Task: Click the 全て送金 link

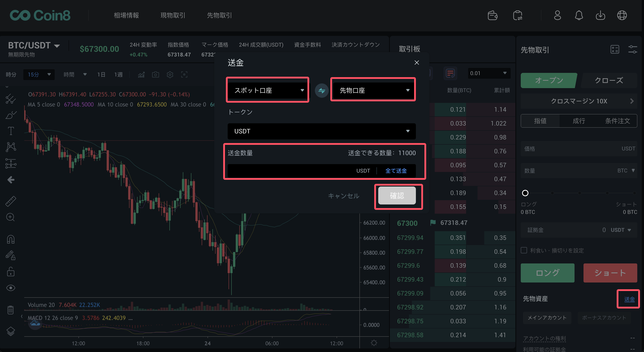Action: pos(396,171)
